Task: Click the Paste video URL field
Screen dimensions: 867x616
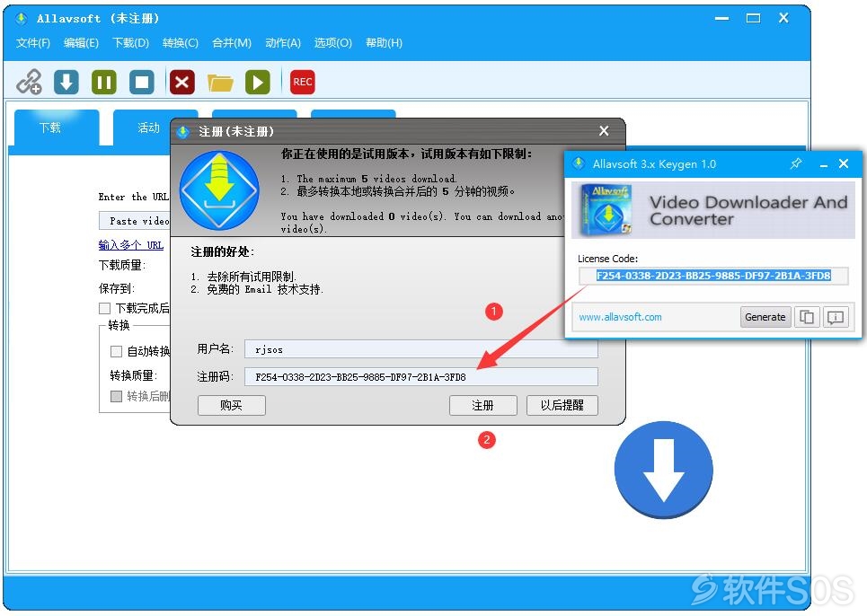Action: coord(135,221)
